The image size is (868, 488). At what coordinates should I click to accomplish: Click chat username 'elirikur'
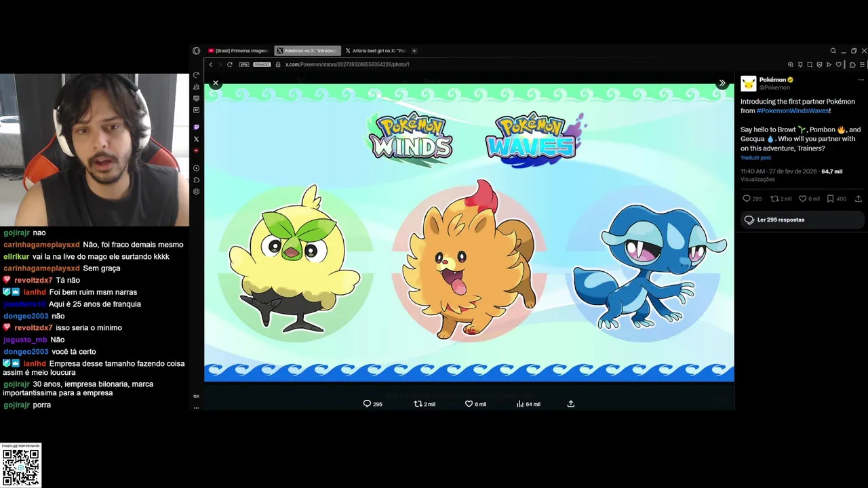(x=16, y=257)
